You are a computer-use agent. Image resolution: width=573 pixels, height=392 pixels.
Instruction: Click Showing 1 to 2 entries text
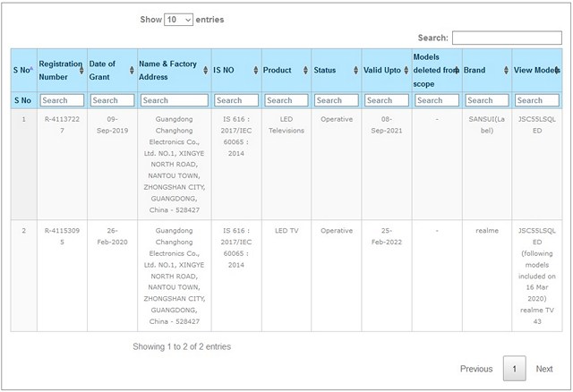[182, 346]
